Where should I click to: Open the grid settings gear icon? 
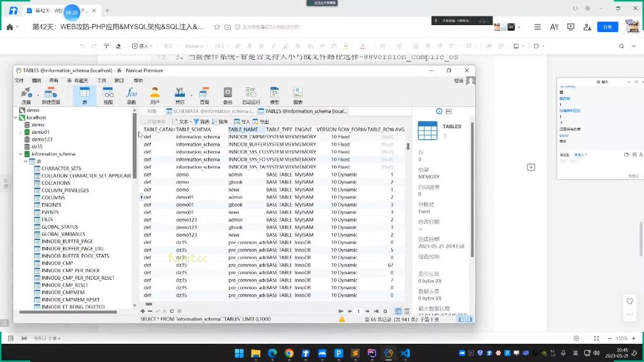(386, 311)
